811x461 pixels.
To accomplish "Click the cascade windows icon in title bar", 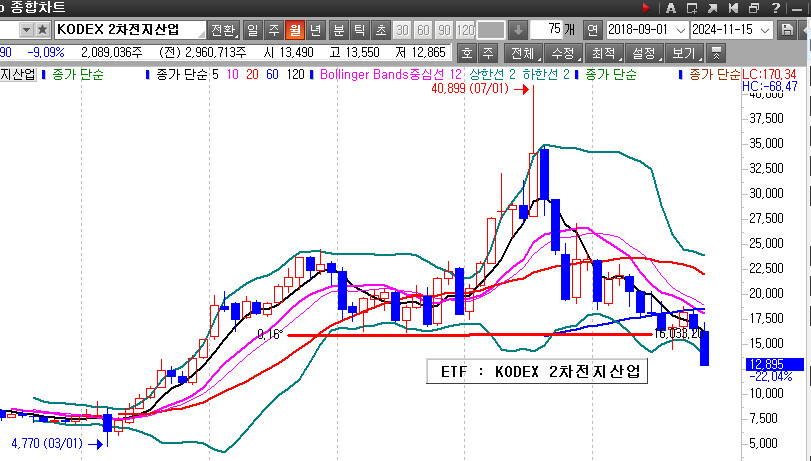I will [x=754, y=8].
